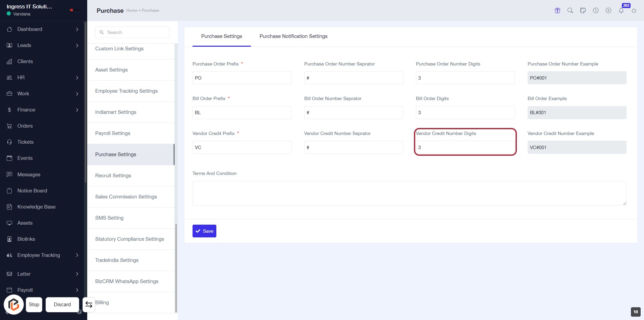
Task: Click the Save button
Action: point(204,231)
